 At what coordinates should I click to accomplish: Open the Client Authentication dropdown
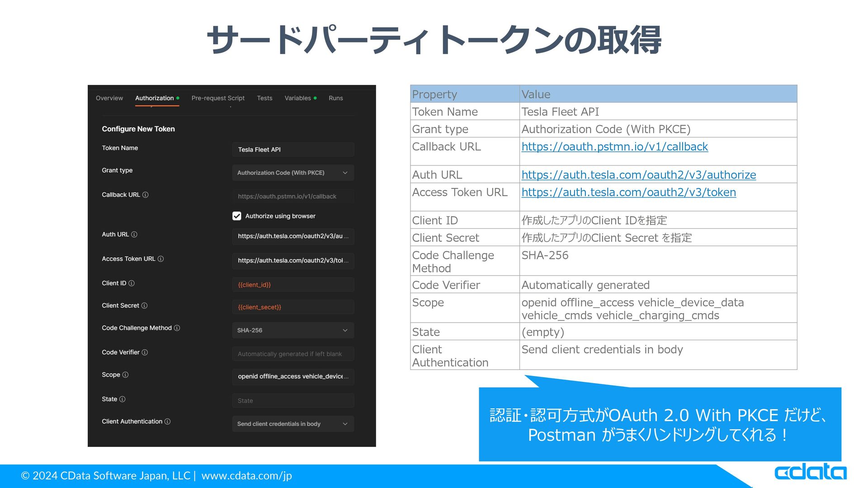coord(293,424)
